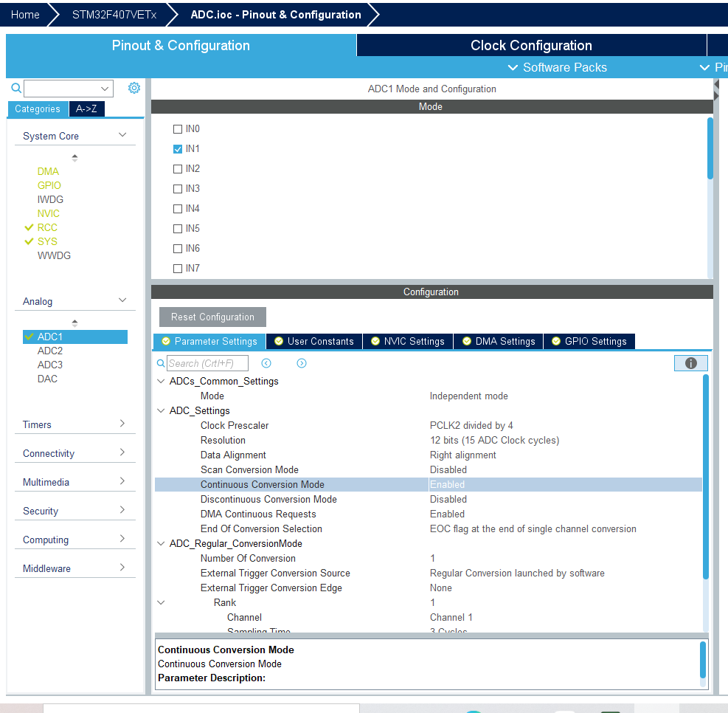
Task: Expand the Timers category
Action: [x=74, y=424]
